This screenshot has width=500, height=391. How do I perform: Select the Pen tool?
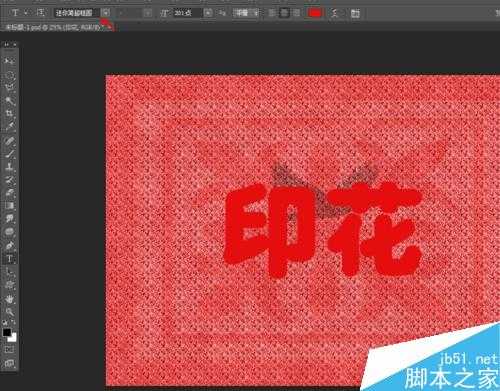click(x=9, y=246)
